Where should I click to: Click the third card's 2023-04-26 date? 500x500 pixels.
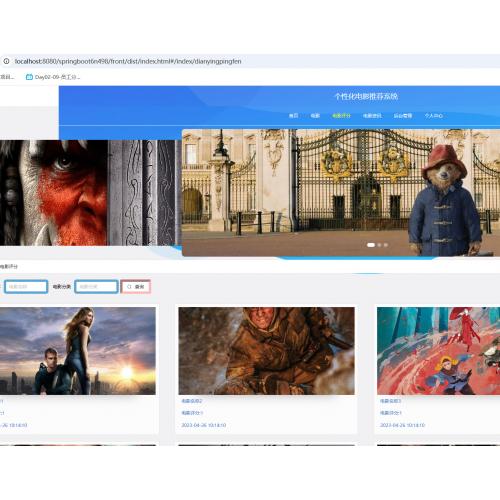click(402, 425)
